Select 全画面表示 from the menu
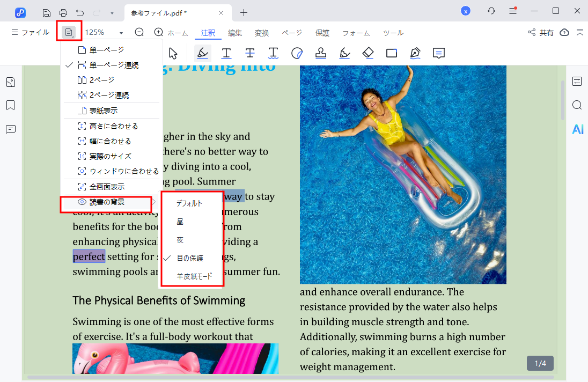 (107, 187)
